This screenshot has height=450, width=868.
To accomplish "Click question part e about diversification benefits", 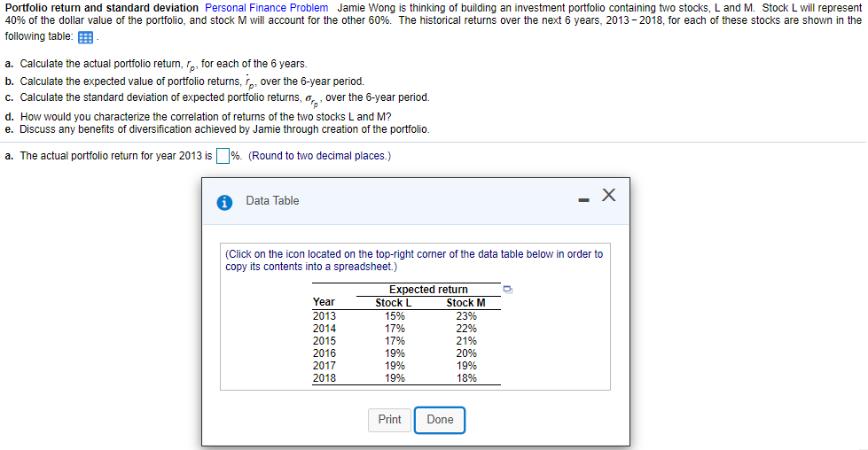I will click(x=217, y=129).
